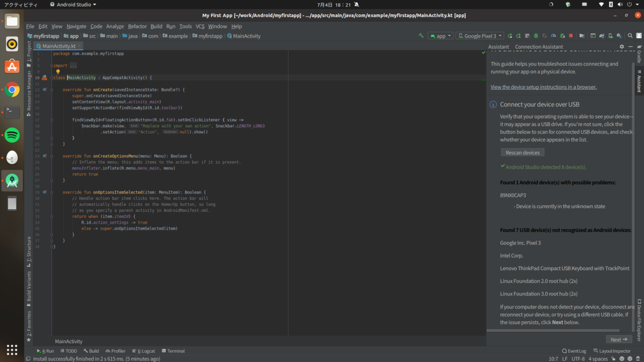Image resolution: width=644 pixels, height=362 pixels.
Task: Click the green Debug app bug icon
Action: click(536, 36)
